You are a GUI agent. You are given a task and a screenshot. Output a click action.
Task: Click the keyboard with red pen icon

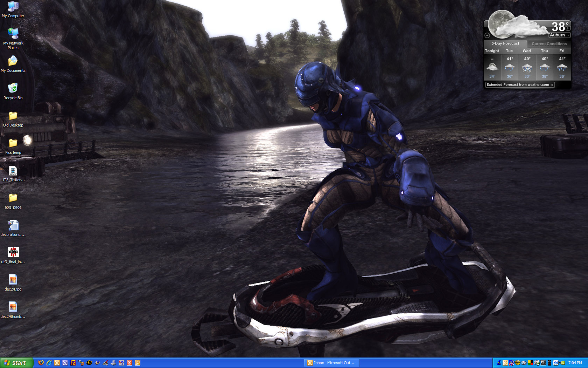(x=105, y=363)
